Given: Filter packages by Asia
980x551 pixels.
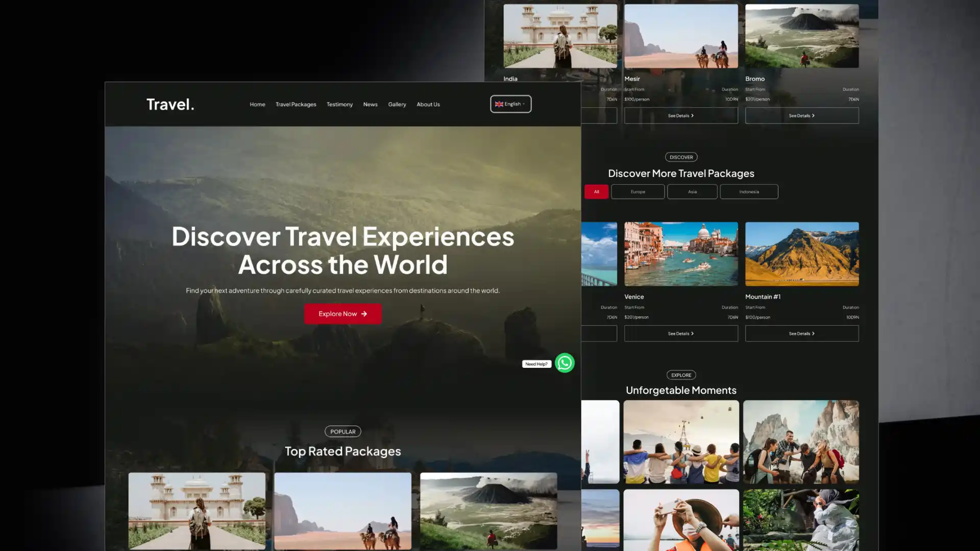Looking at the screenshot, I should [692, 192].
